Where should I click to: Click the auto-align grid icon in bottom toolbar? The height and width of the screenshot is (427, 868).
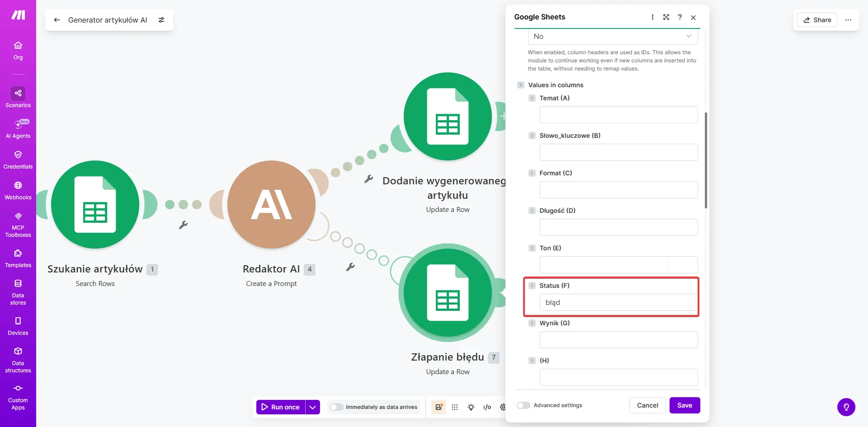click(455, 407)
